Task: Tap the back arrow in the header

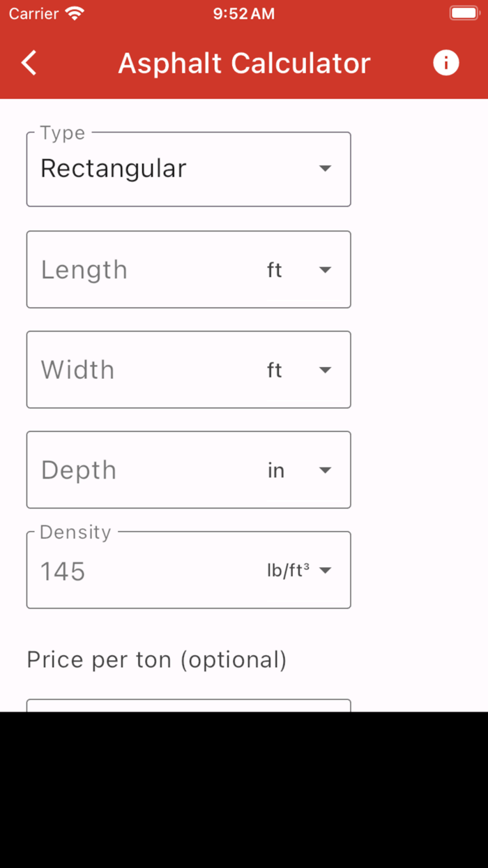Action: point(28,63)
